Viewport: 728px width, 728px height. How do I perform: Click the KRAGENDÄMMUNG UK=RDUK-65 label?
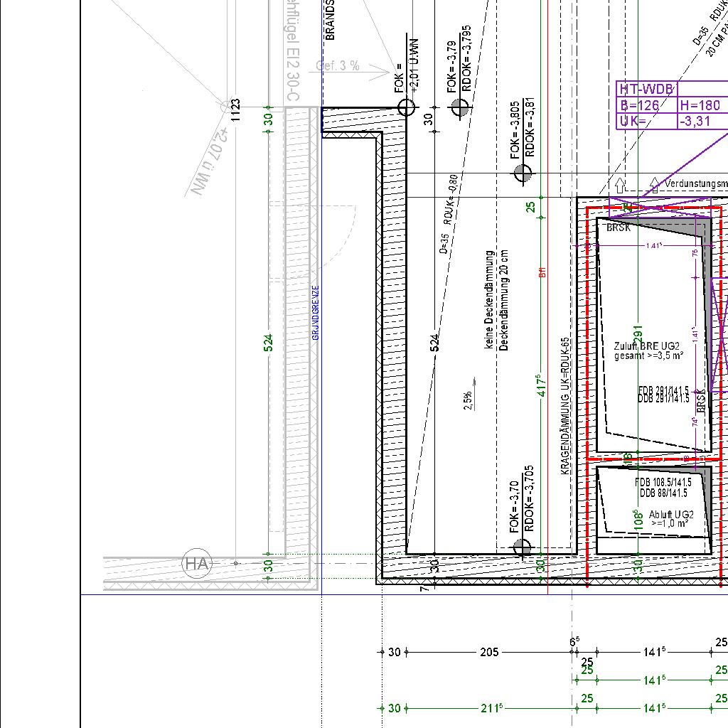(x=565, y=405)
